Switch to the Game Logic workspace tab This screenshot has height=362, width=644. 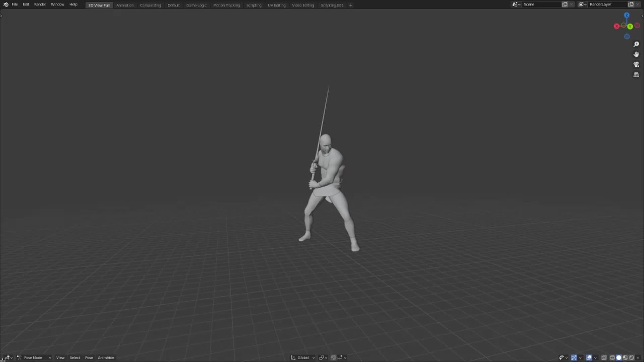point(196,5)
